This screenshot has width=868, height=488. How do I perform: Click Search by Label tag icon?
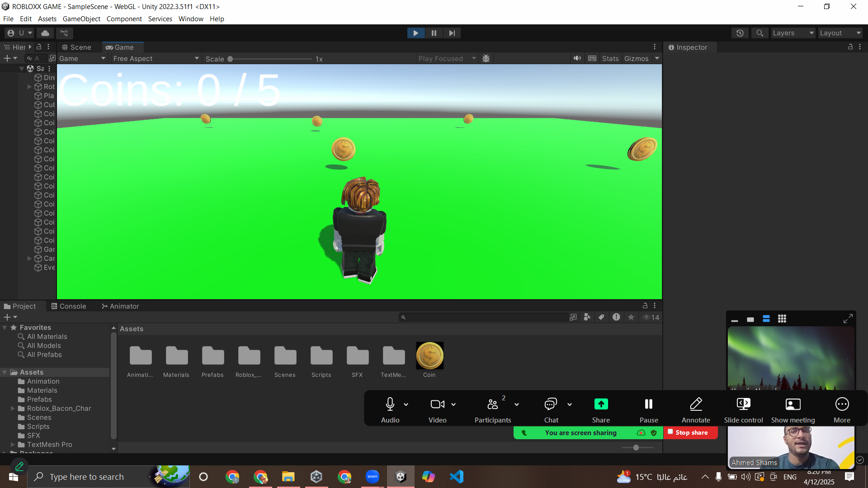pyautogui.click(x=601, y=317)
